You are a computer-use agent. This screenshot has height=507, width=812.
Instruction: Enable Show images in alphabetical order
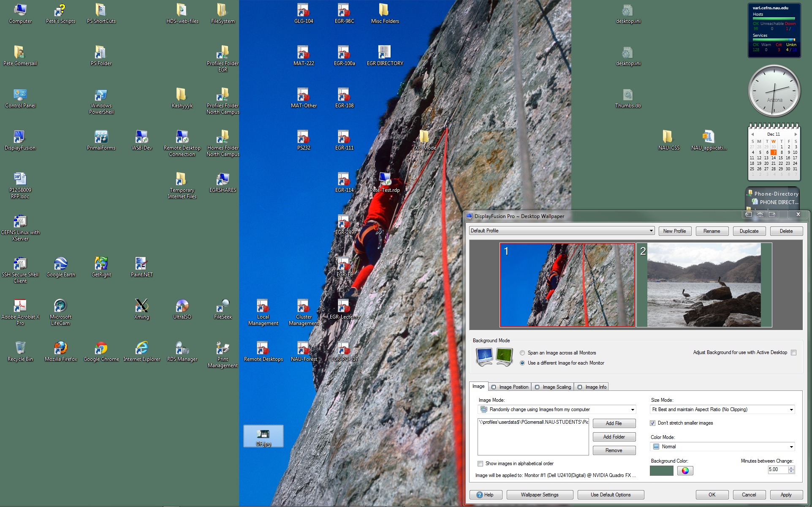481,463
